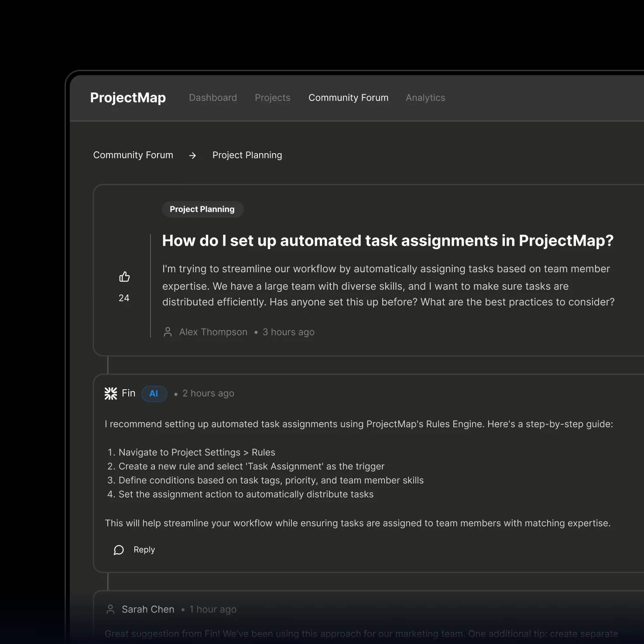Click the post body paragraph text
The height and width of the screenshot is (644, 644).
[x=388, y=285]
